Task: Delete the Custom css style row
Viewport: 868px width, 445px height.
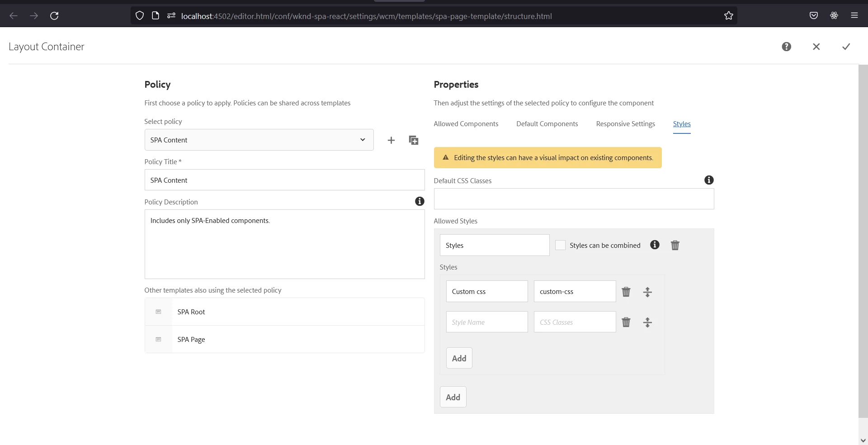Action: pyautogui.click(x=626, y=292)
